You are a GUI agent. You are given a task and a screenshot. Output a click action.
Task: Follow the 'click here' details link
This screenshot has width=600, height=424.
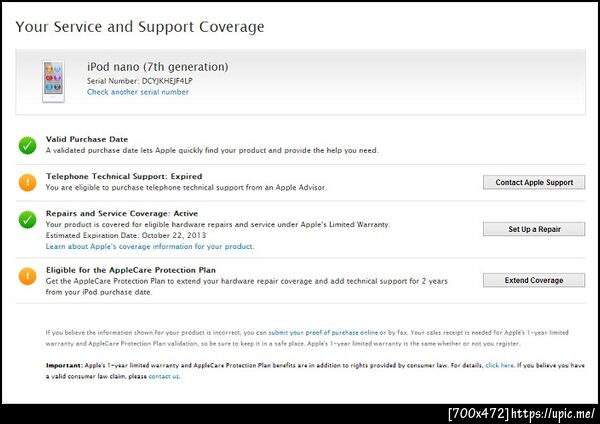click(498, 366)
